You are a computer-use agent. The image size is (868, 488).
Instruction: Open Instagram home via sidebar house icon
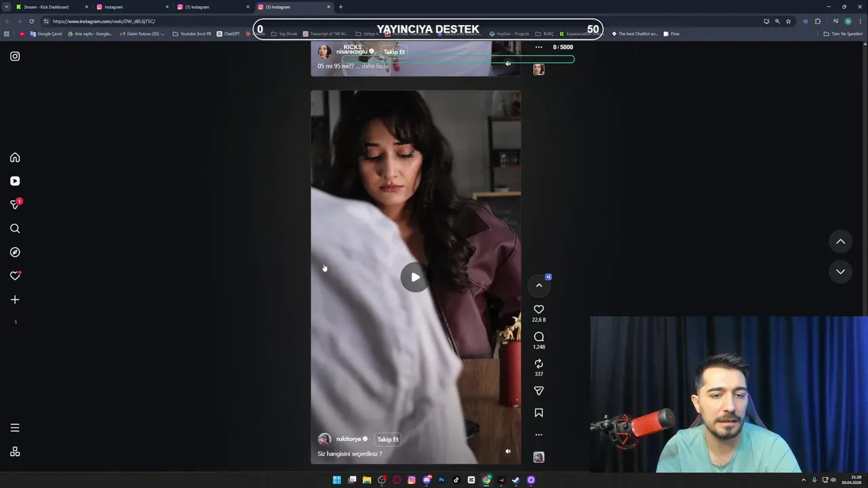click(15, 157)
